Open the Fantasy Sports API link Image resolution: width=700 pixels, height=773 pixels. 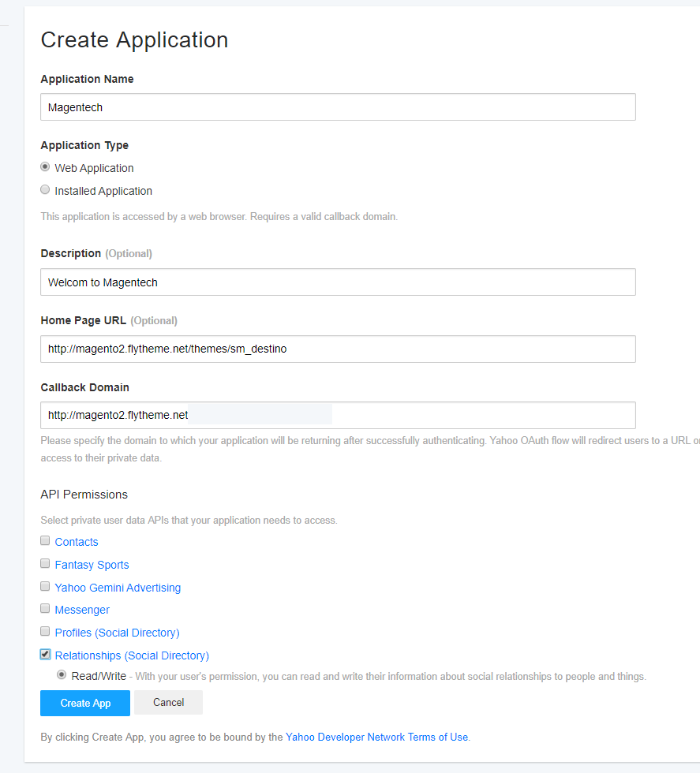point(92,565)
